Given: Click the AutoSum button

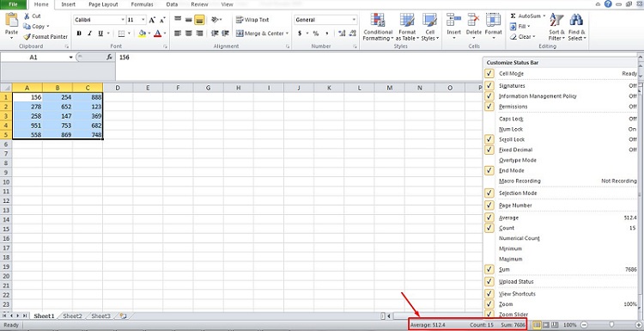Looking at the screenshot, I should point(528,15).
